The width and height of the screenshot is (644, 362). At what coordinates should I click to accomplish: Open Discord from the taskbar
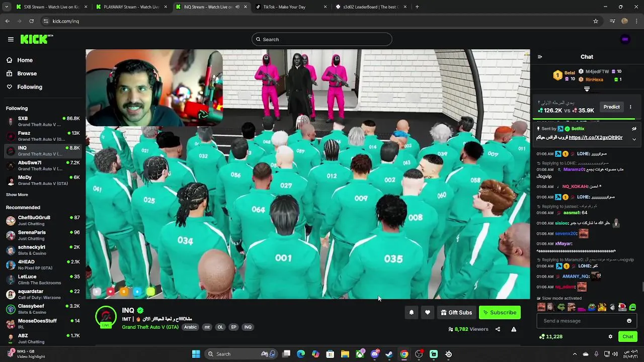(x=375, y=354)
